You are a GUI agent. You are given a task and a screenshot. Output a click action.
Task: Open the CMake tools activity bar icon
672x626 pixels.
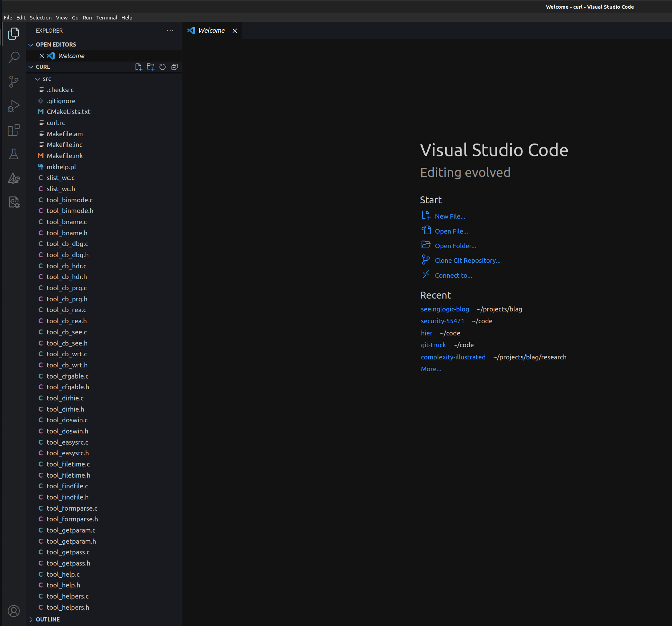click(14, 178)
